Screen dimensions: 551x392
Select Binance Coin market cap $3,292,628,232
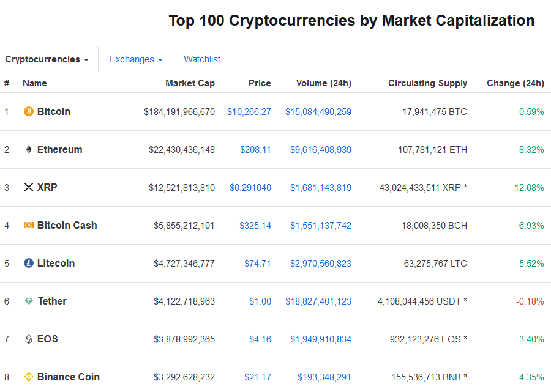pos(184,377)
